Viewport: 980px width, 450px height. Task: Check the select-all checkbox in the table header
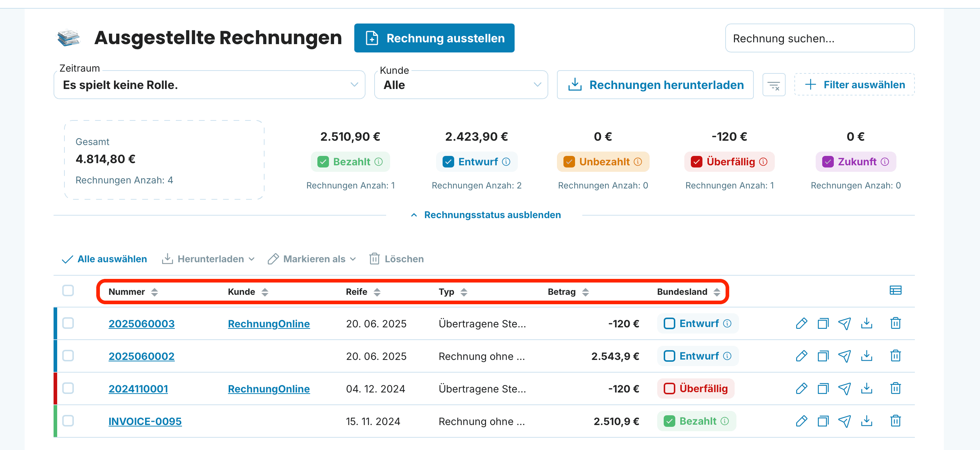68,290
